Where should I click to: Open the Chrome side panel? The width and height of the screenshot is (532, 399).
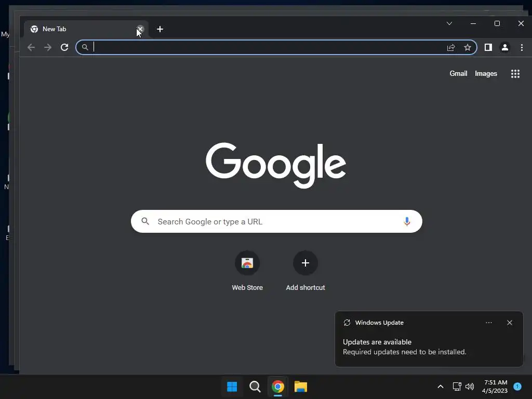pyautogui.click(x=488, y=47)
